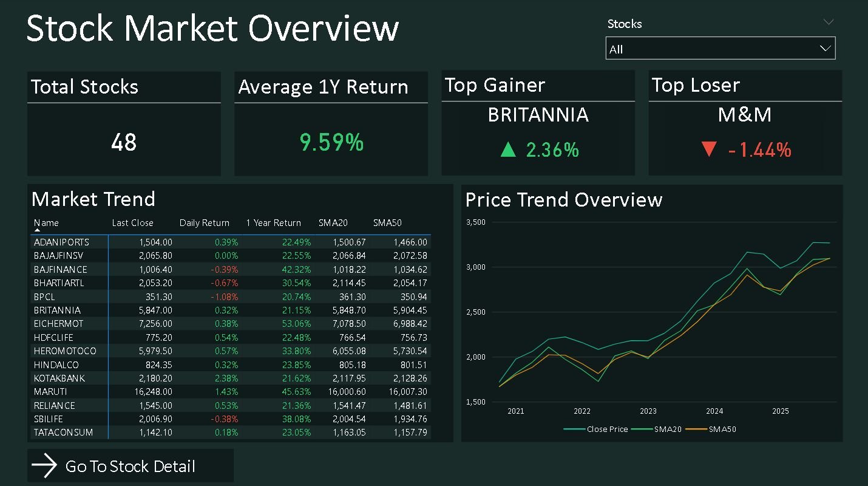Viewport: 868px width, 486px height.
Task: Sort table by Daily Return column header
Action: click(x=205, y=223)
